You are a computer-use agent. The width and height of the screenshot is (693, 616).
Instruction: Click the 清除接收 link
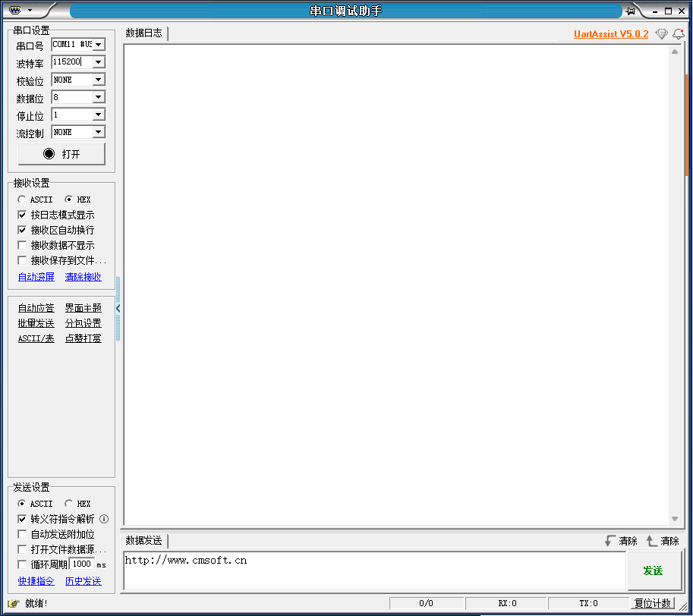tap(83, 277)
